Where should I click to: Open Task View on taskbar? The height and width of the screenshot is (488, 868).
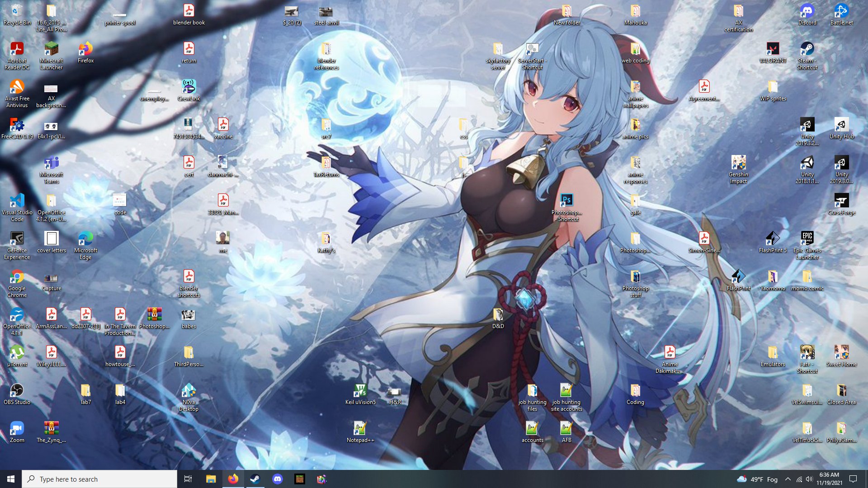coord(188,479)
